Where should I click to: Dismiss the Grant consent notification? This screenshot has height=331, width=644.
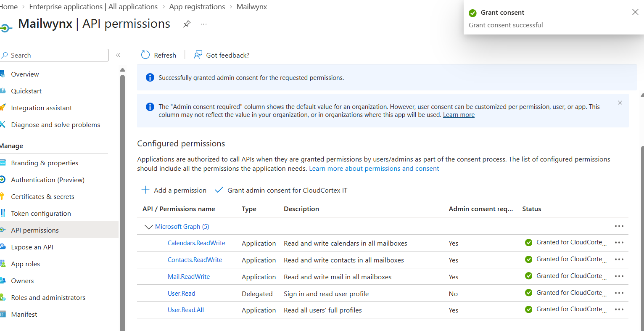(x=635, y=12)
